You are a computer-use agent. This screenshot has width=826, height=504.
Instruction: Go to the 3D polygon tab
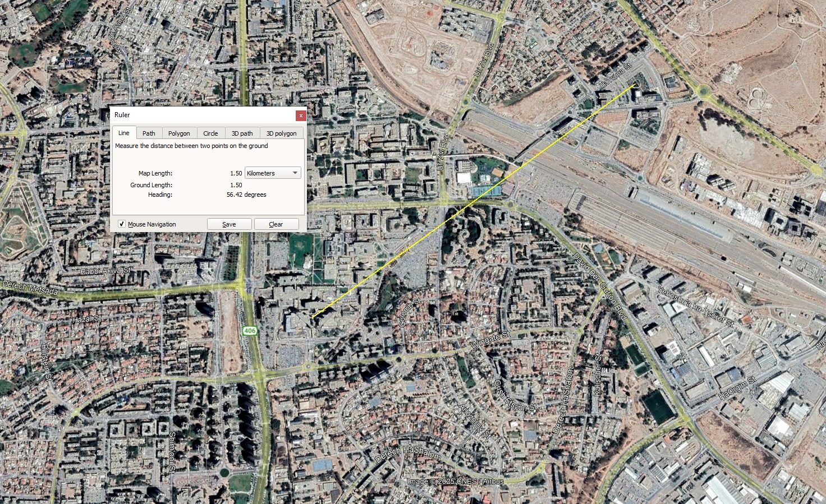(x=281, y=133)
